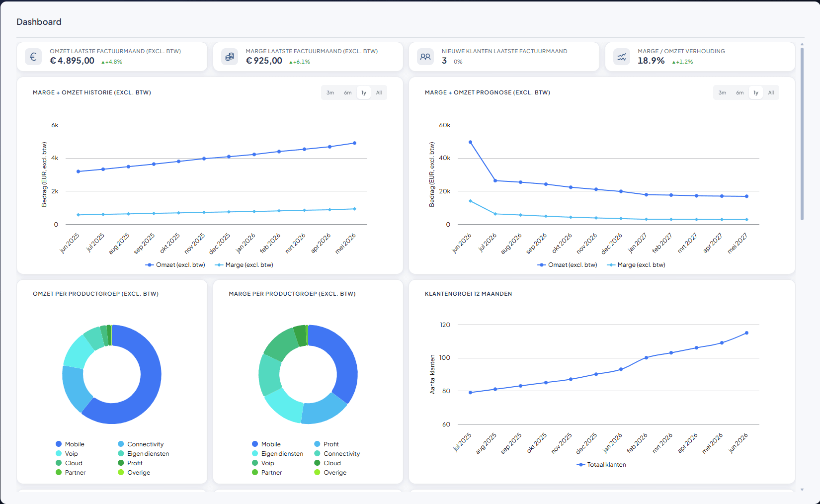Click the +1.2% change indicator

[682, 62]
